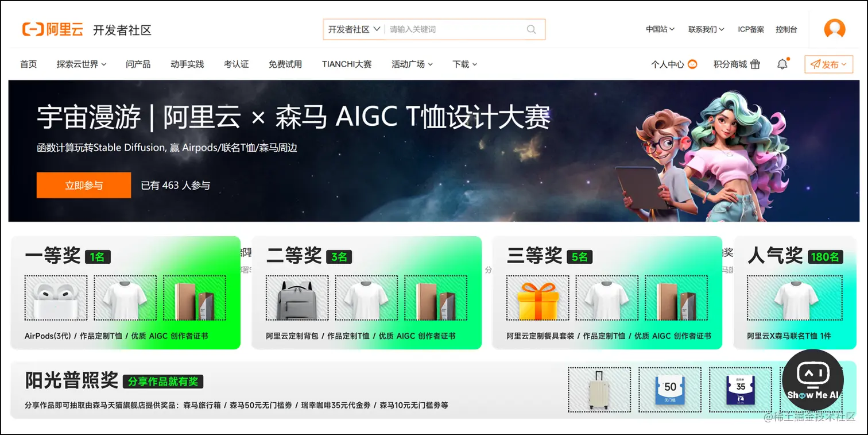Image resolution: width=868 pixels, height=435 pixels.
Task: Go to the 免费试用 nav item
Action: coord(285,64)
